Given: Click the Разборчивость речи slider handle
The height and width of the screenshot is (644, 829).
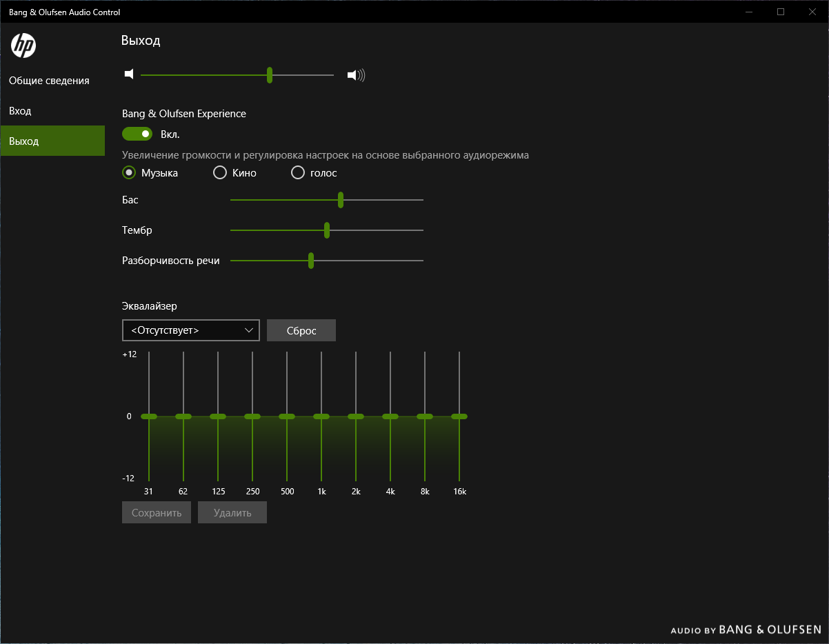Looking at the screenshot, I should tap(311, 261).
